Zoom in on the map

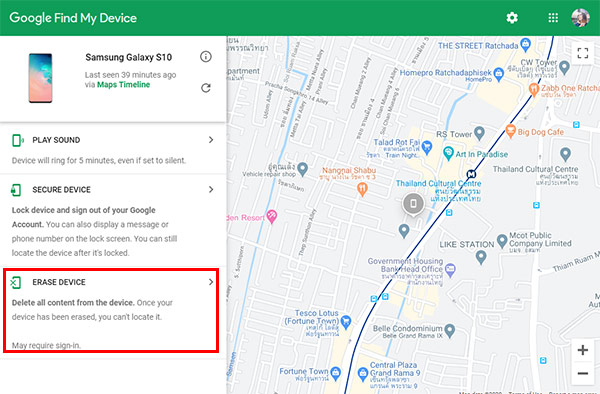582,350
